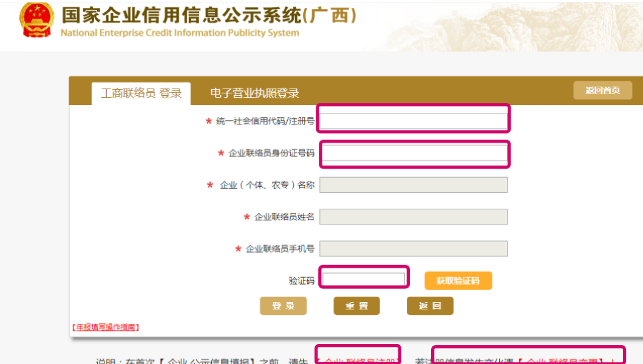The width and height of the screenshot is (643, 364).
Task: Request a code with 获取验证码
Action: click(458, 281)
